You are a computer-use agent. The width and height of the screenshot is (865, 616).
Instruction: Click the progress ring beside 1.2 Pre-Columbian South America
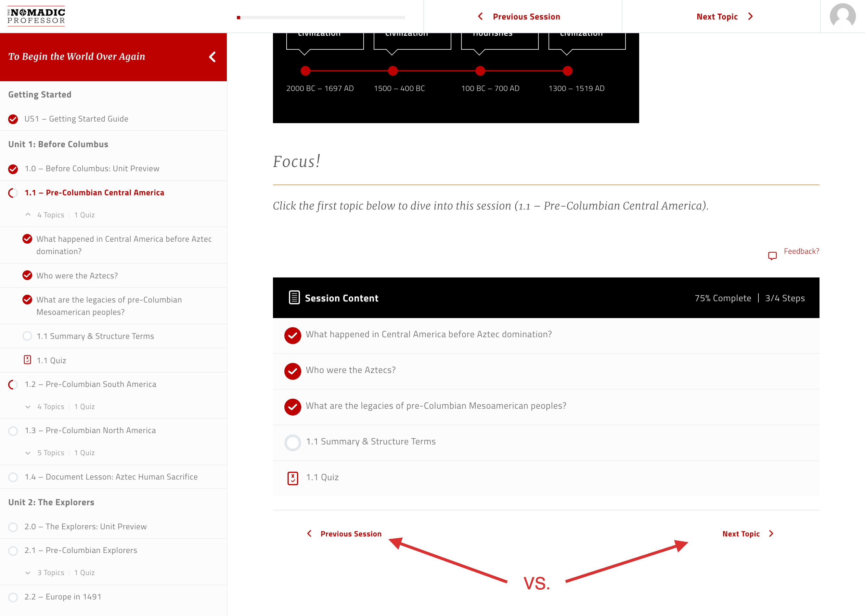tap(13, 385)
